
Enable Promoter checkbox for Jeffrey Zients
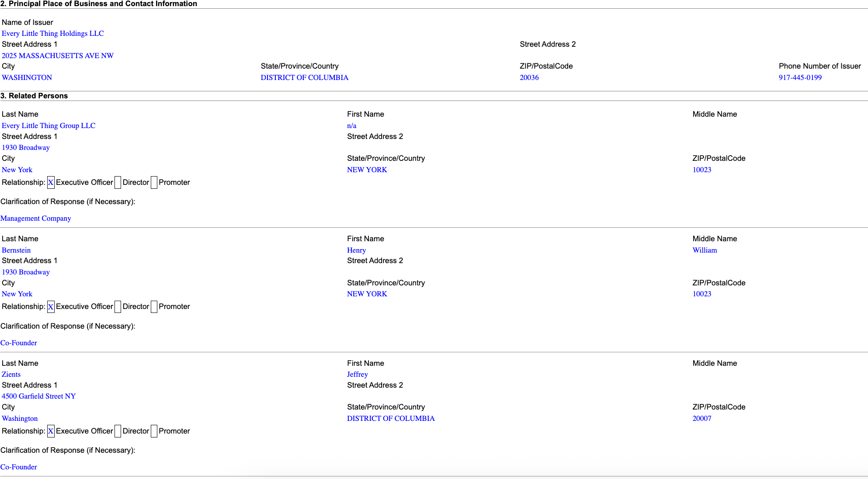pyautogui.click(x=154, y=431)
